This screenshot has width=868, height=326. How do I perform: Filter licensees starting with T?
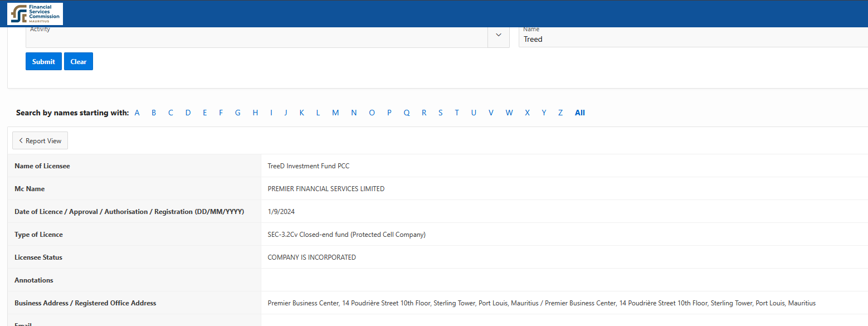pos(457,113)
